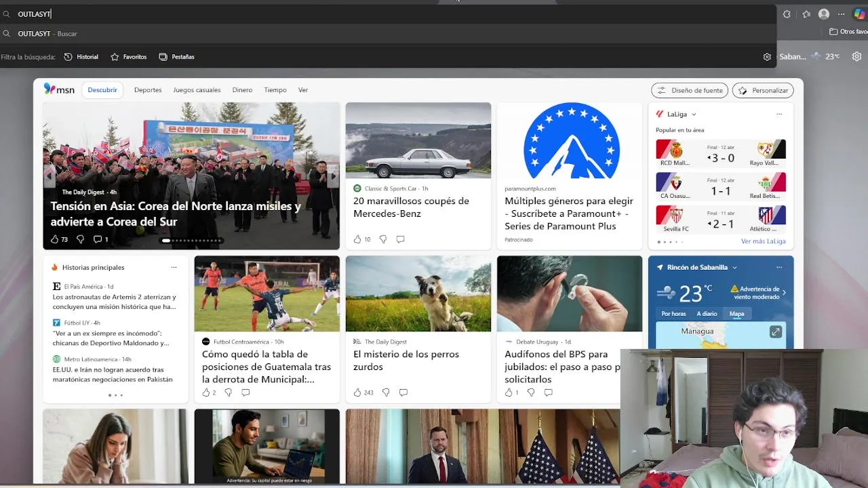Comment on the perros zurdos article
Screen dimensions: 868x488
coord(403,392)
